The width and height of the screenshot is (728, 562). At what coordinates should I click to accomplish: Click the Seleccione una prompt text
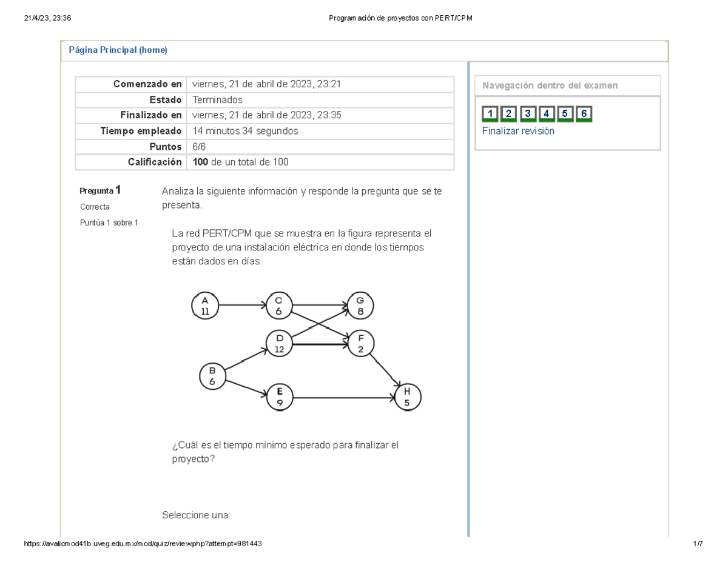(197, 513)
